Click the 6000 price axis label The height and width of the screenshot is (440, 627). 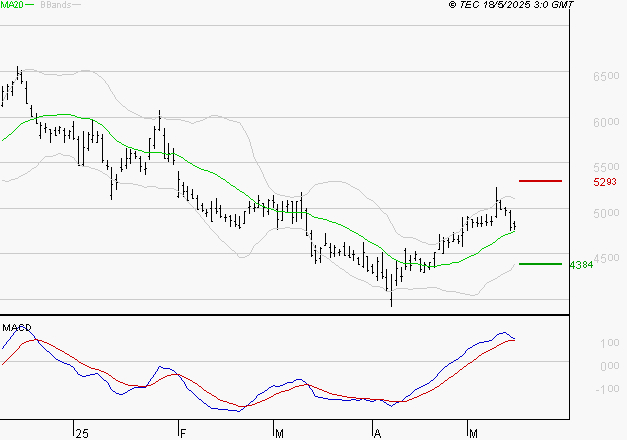coord(606,122)
